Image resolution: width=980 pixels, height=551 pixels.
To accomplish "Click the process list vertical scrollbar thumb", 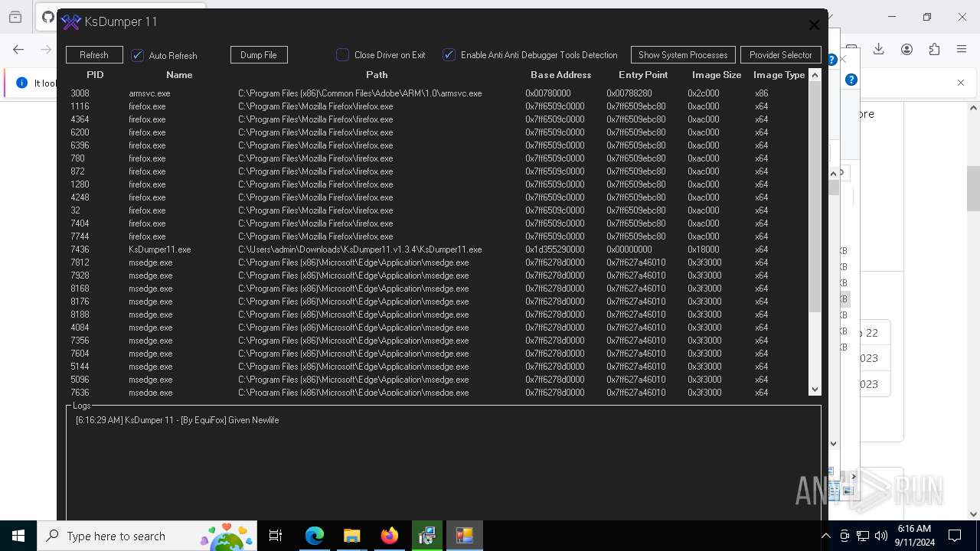I will click(815, 197).
